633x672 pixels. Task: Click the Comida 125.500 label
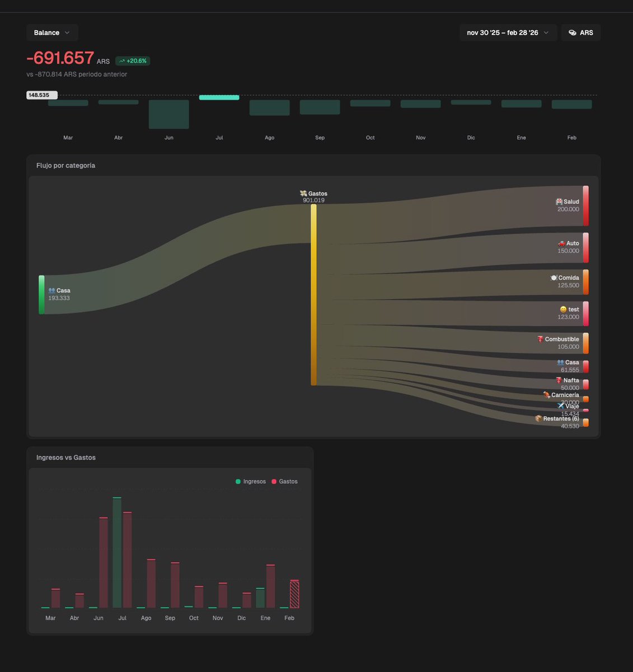click(x=565, y=282)
